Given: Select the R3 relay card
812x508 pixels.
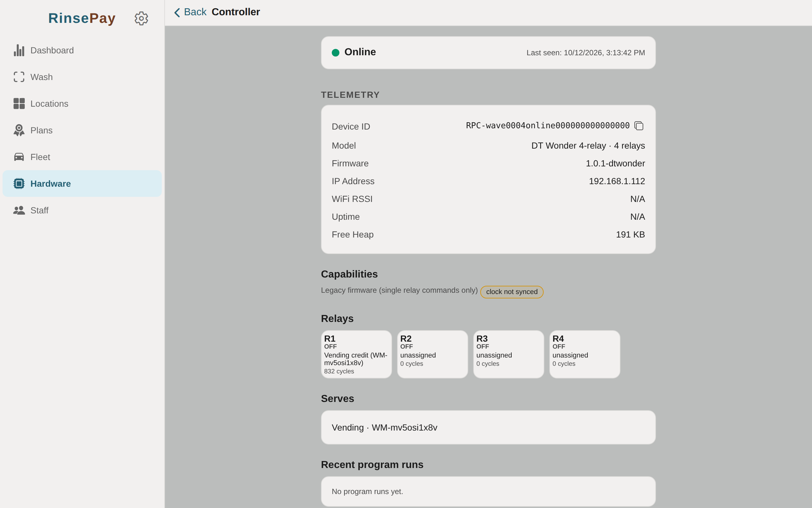Looking at the screenshot, I should pos(509,354).
